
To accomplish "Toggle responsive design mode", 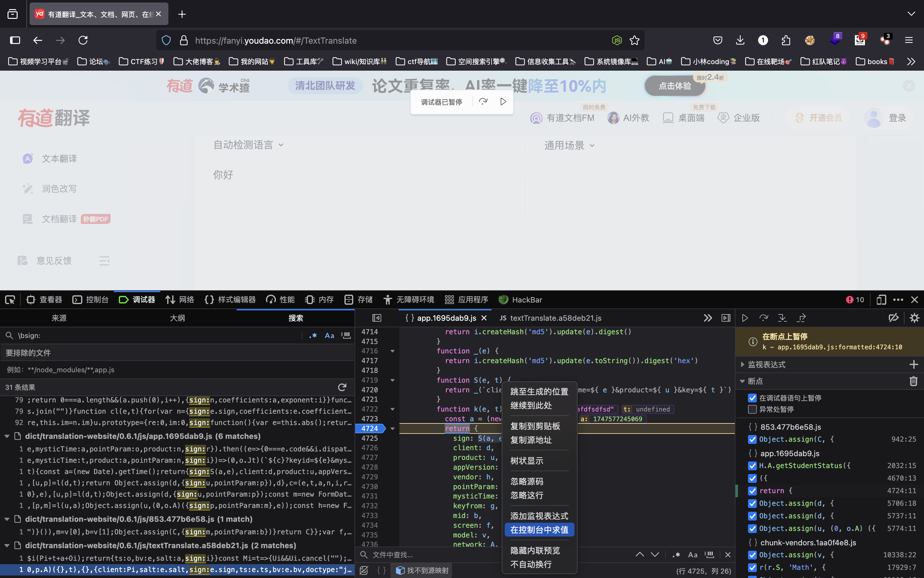I will pyautogui.click(x=881, y=300).
